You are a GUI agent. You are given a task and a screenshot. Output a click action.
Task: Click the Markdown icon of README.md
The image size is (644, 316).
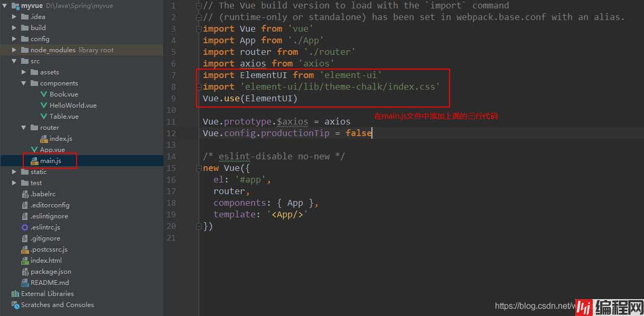(x=25, y=283)
